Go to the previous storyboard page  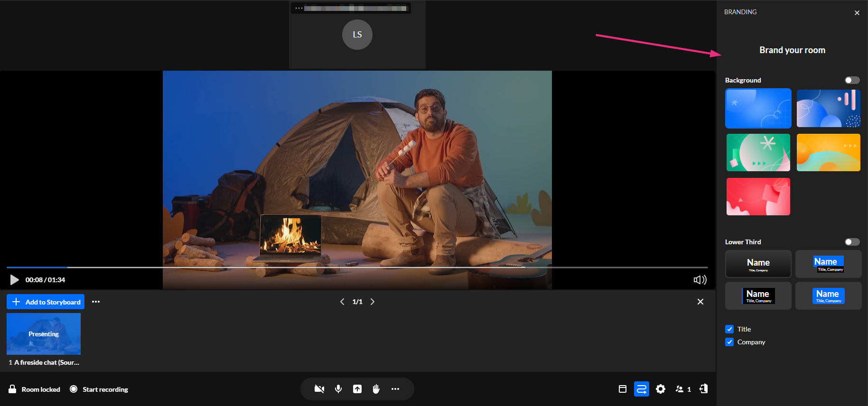click(342, 302)
